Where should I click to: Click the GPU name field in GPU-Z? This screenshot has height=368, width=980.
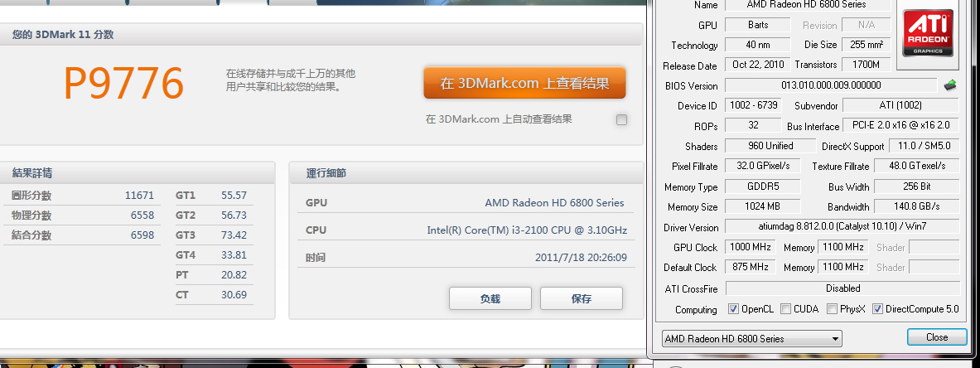[x=806, y=5]
